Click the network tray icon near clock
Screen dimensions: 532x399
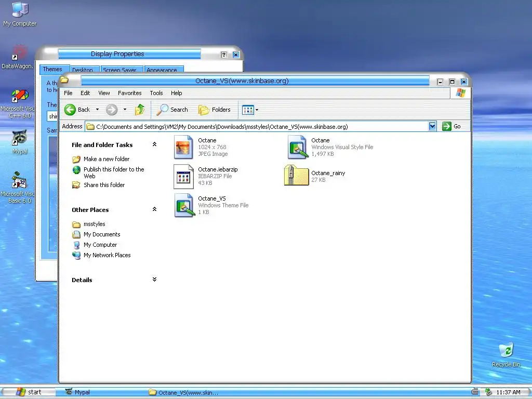point(488,392)
